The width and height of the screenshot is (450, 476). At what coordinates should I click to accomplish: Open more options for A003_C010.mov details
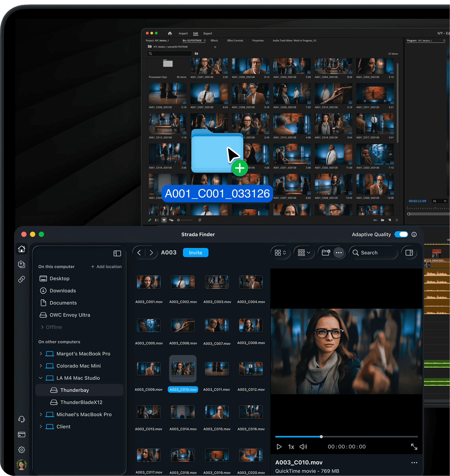coord(414,463)
